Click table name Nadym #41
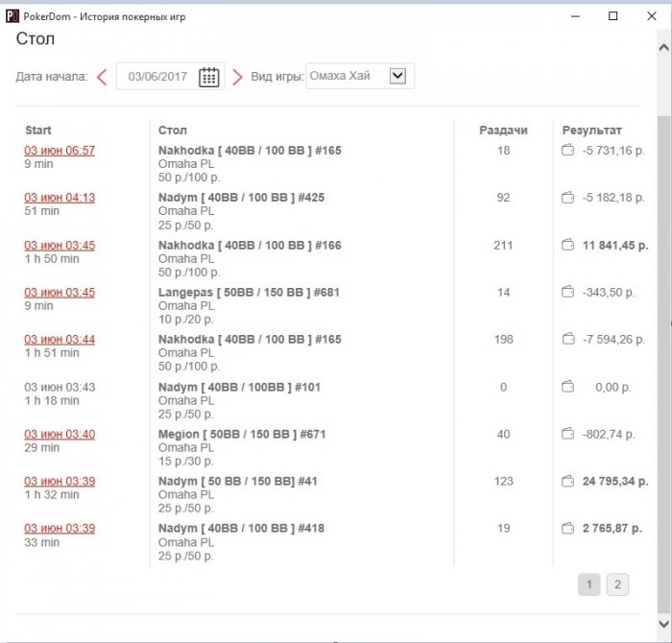The width and height of the screenshot is (672, 643). pyautogui.click(x=238, y=482)
